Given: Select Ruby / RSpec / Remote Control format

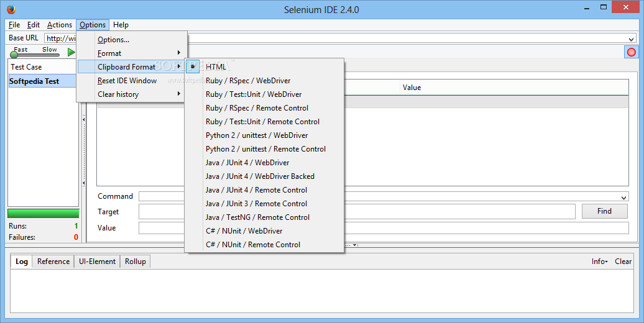Looking at the screenshot, I should tap(264, 108).
